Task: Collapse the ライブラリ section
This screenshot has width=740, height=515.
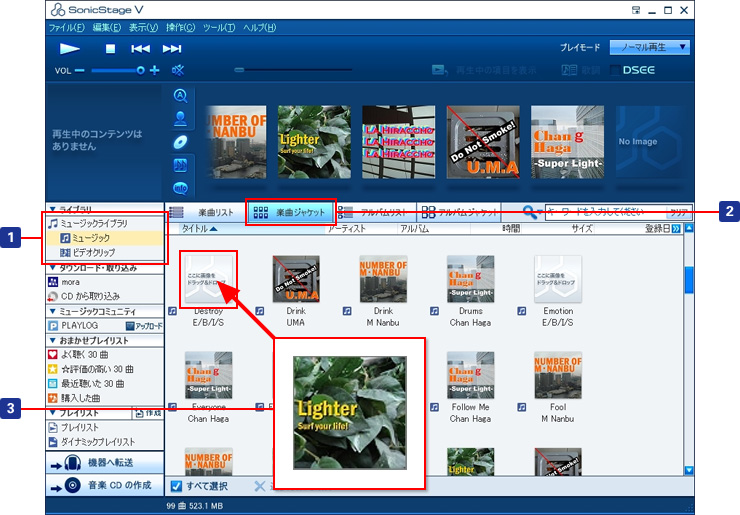Action: coord(52,209)
